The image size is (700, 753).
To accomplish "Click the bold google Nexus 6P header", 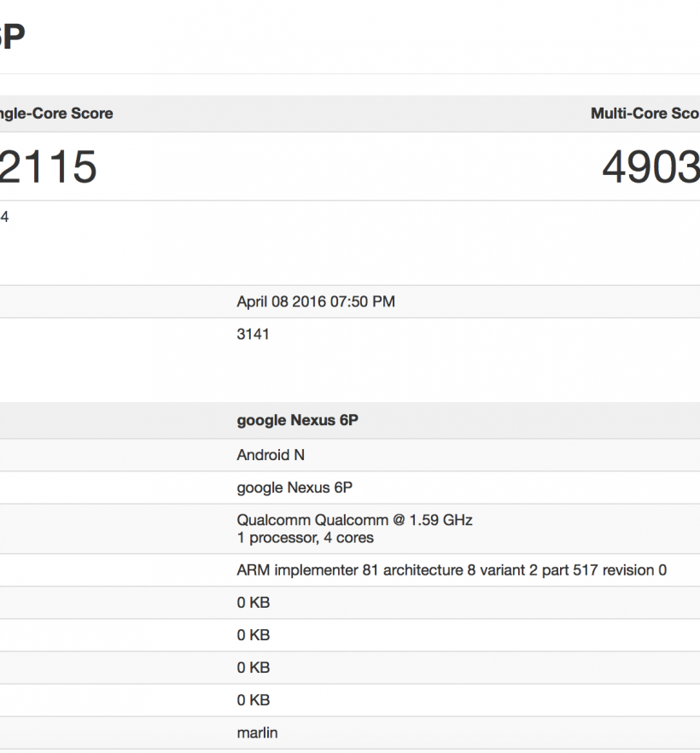I will tap(297, 421).
